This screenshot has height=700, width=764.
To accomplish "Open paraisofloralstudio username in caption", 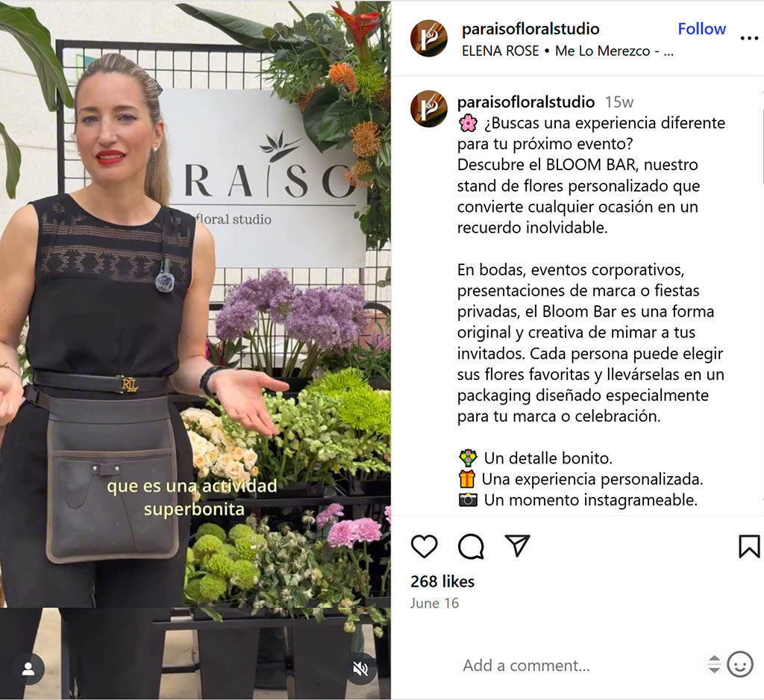I will pyautogui.click(x=526, y=102).
